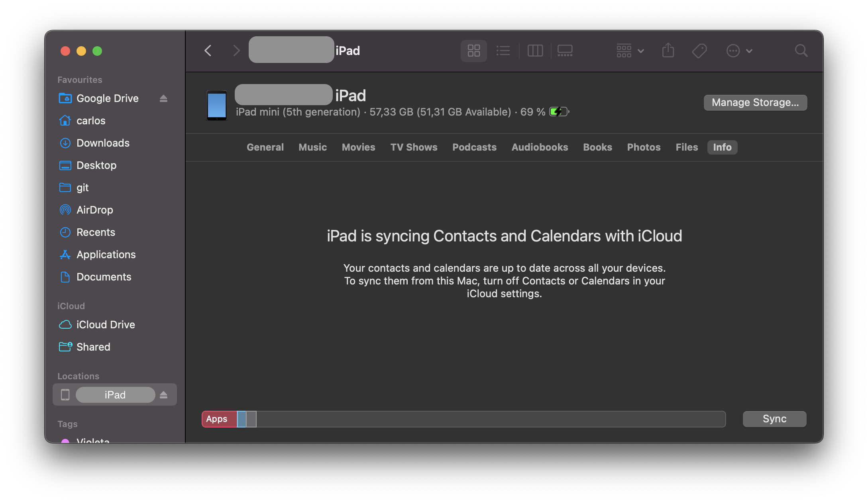The image size is (868, 502).
Task: Click the Share toolbar icon
Action: pos(668,51)
